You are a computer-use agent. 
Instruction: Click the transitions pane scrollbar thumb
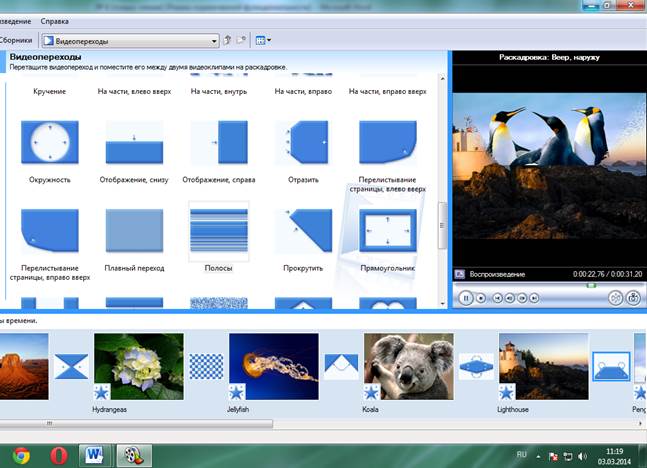[442, 226]
